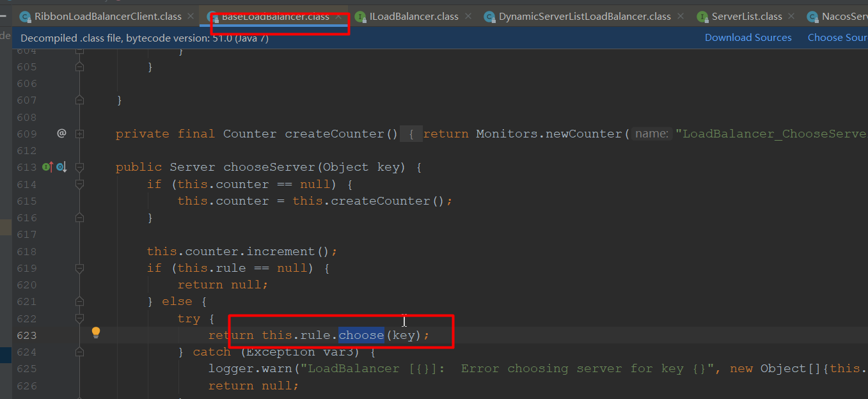Screen dimensions: 868x399
Task: Click the interface icon on the ServerList.class tab
Action: click(x=702, y=17)
